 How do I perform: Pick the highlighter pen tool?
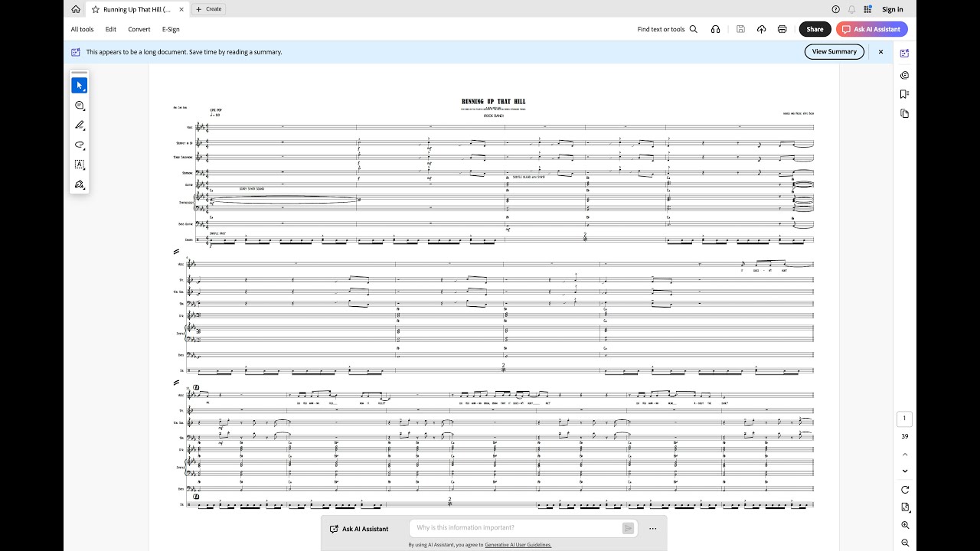[80, 125]
